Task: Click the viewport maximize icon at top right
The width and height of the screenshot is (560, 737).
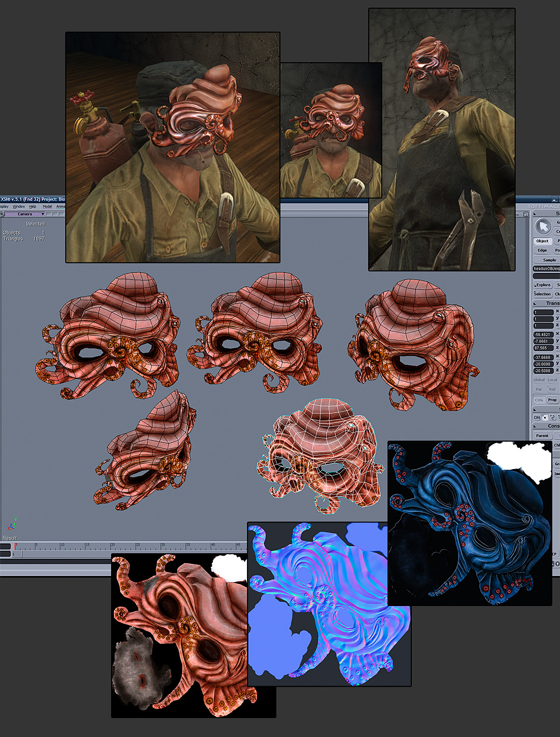Action: (525, 214)
